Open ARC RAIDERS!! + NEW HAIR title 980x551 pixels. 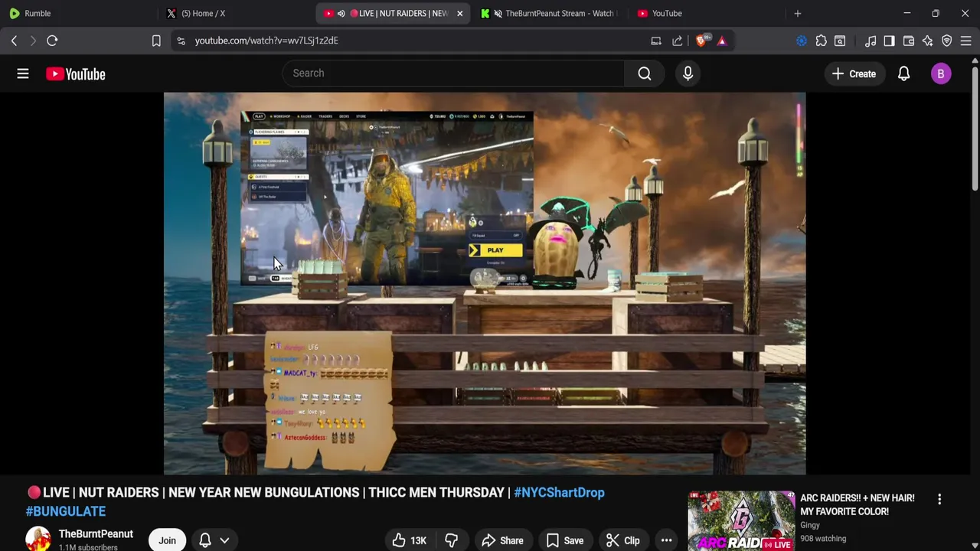point(857,504)
